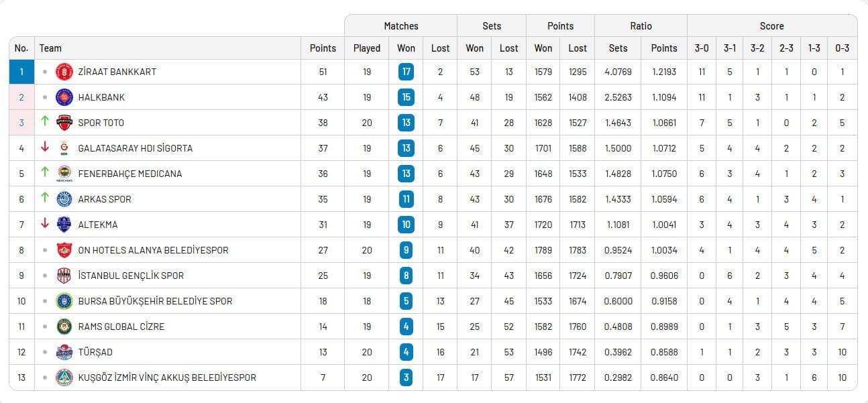Open the İSTANBUL GENÇLİK SPOR team link
The height and width of the screenshot is (403, 868).
(x=131, y=276)
